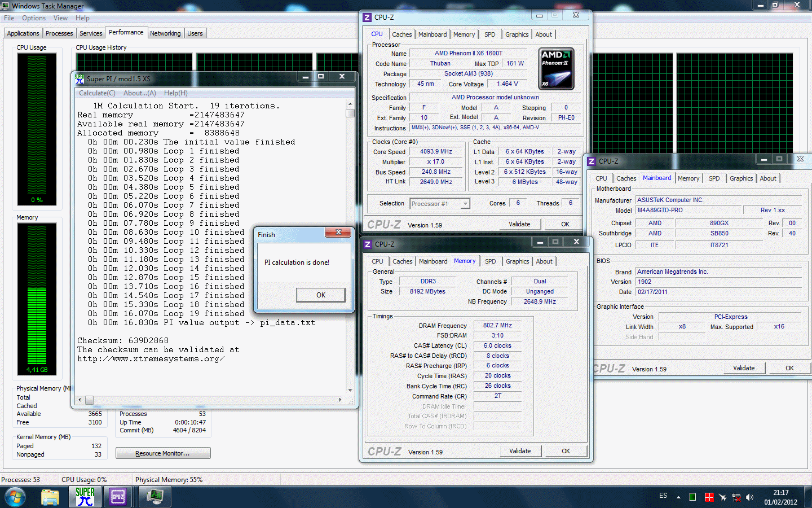The width and height of the screenshot is (812, 508).
Task: Click processor name 'AMD Phenom II X6 1600T'
Action: pos(469,53)
